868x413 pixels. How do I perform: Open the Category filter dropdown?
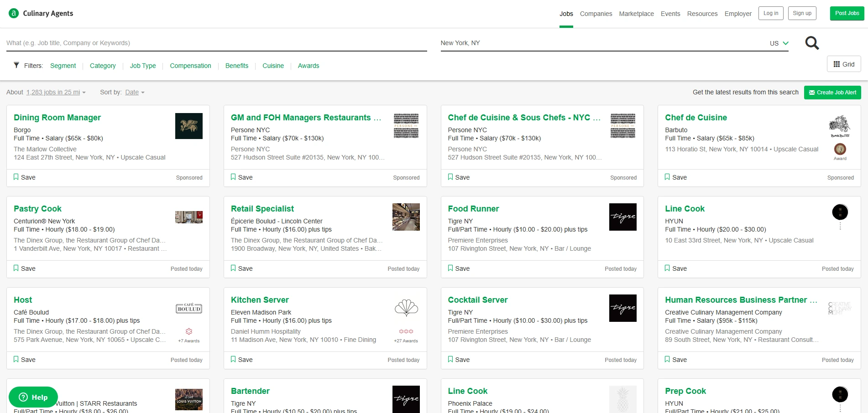103,66
